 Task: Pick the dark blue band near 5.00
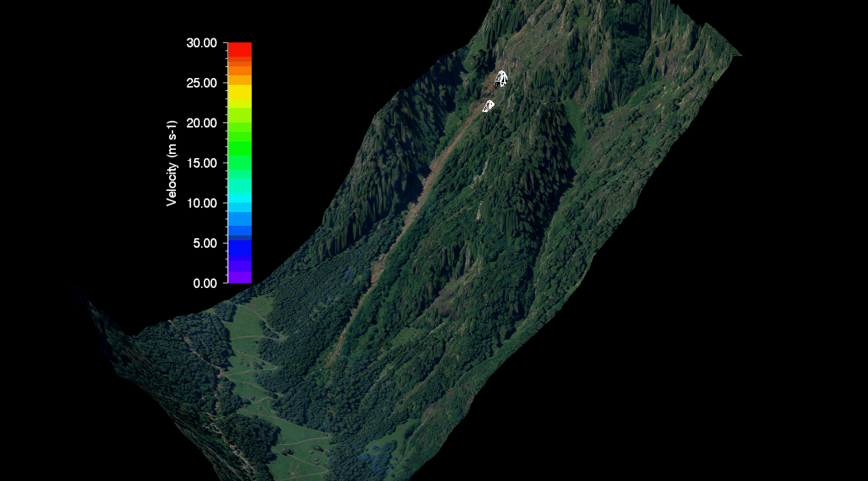239,246
